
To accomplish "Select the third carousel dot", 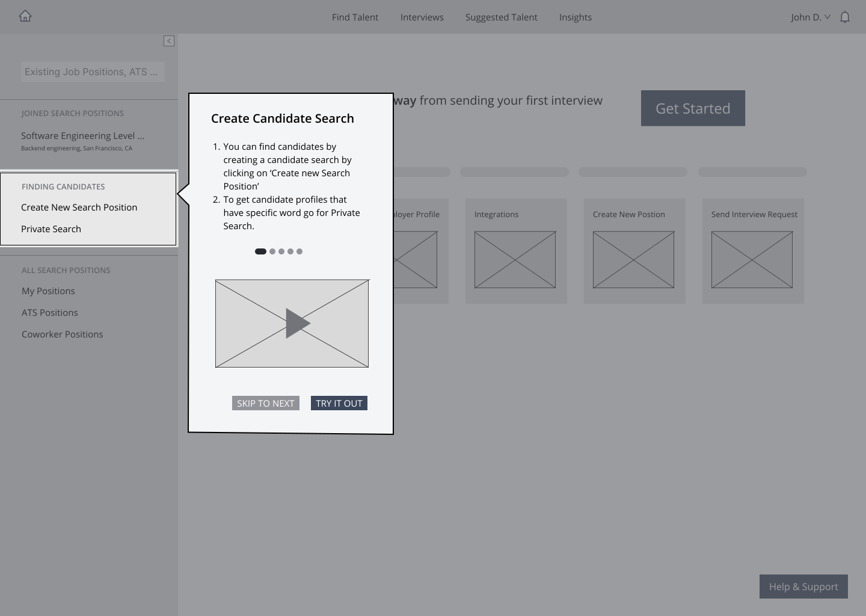I will click(281, 251).
